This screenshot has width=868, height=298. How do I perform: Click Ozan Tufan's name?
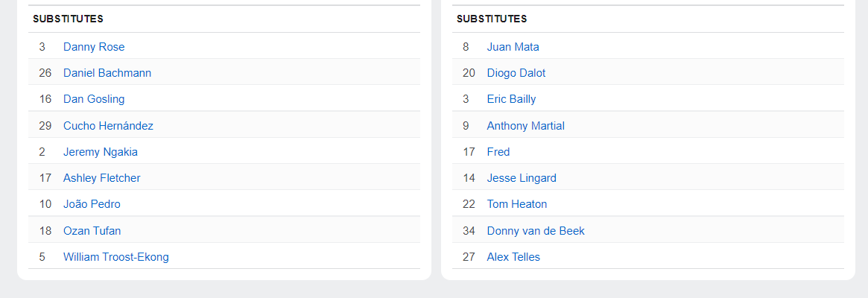coord(92,231)
